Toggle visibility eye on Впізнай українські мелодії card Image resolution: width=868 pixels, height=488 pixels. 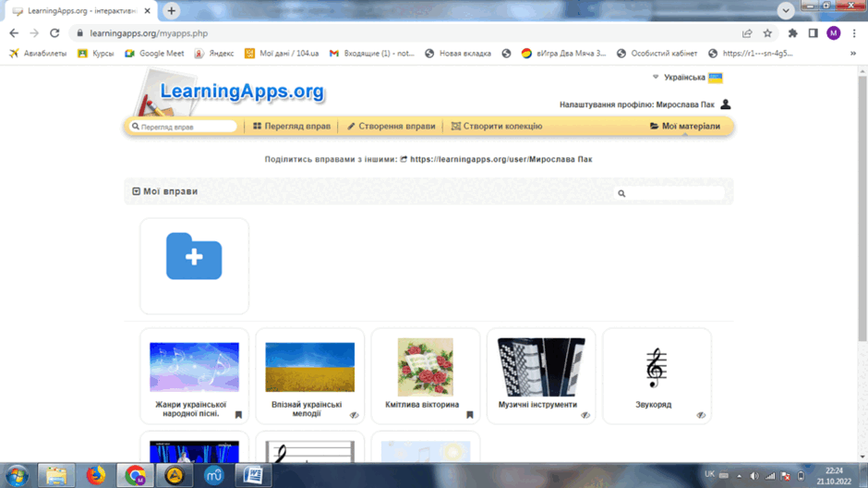[x=355, y=415]
